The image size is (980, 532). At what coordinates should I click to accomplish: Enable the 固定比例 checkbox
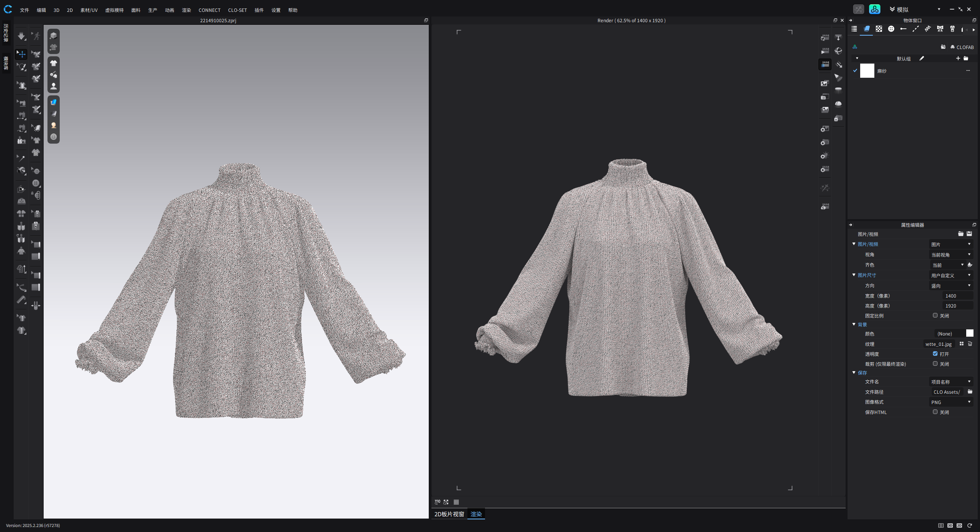[x=935, y=315]
